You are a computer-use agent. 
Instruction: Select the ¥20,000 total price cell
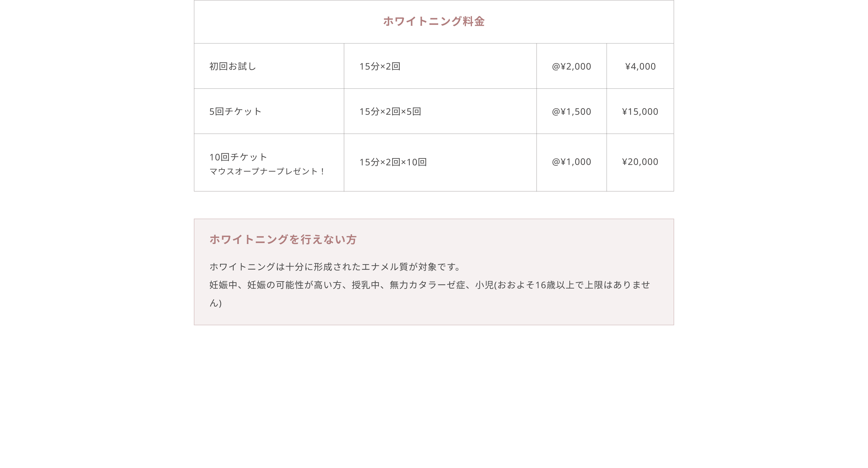[x=640, y=162]
